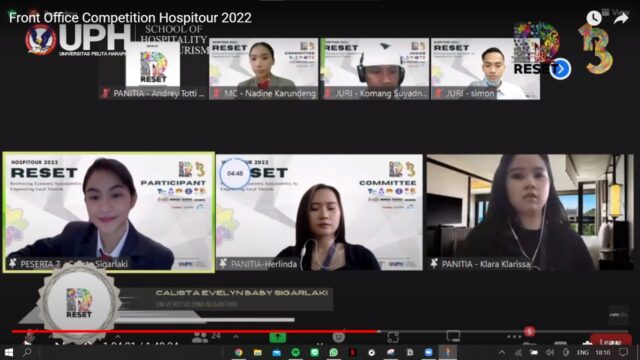Switch the ENG input language indicator
The image size is (640, 360).
click(582, 352)
